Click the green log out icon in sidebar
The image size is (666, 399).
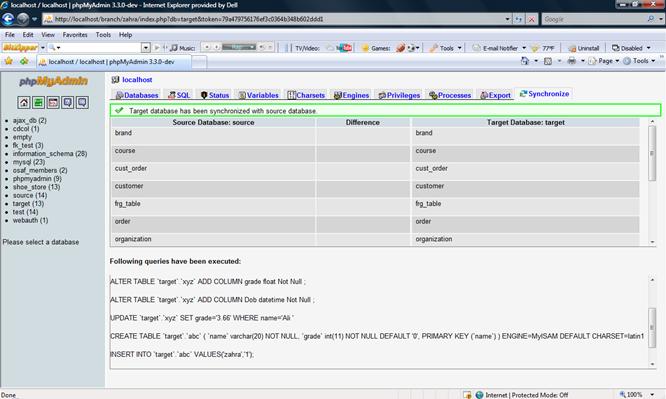tap(38, 102)
